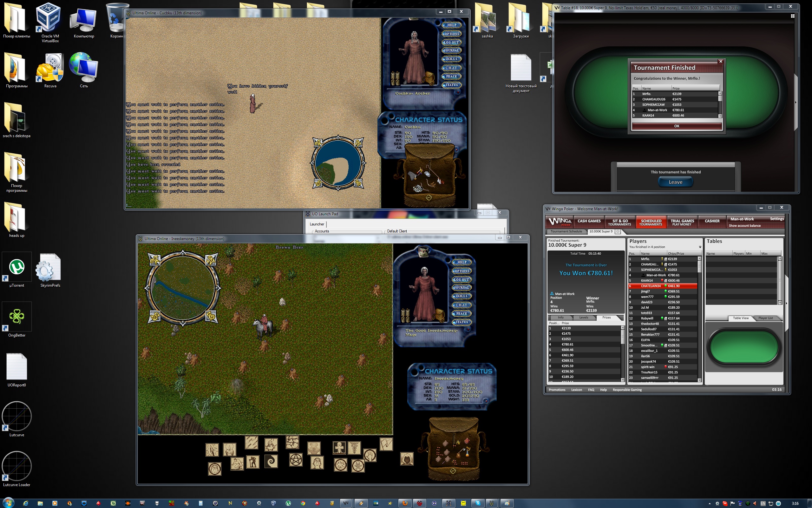Open the SkyrimPrefs file on desktop
The image size is (812, 508).
click(x=50, y=271)
